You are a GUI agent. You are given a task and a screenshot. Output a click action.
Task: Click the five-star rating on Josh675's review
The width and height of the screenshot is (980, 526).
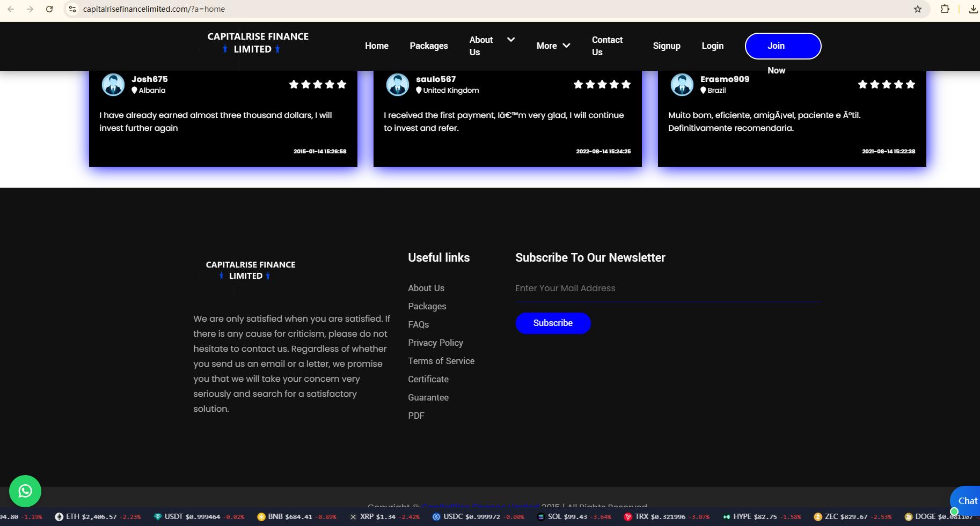(318, 84)
